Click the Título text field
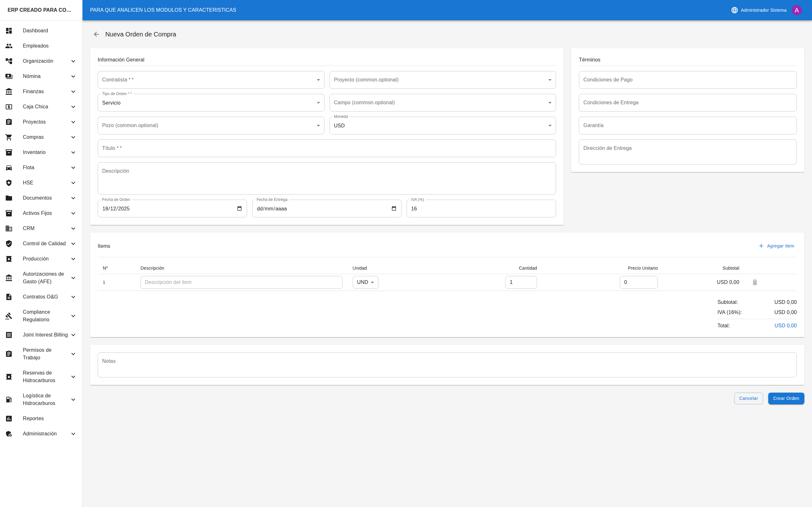 (x=326, y=148)
